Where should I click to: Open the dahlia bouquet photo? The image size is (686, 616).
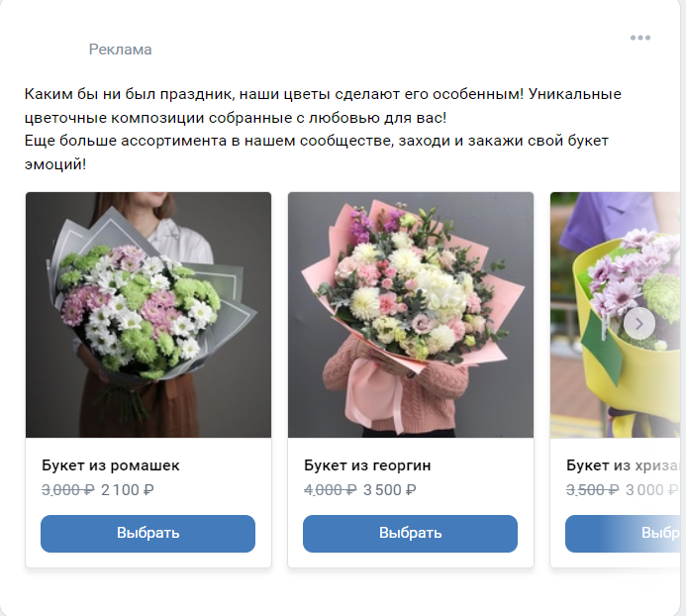pos(411,315)
